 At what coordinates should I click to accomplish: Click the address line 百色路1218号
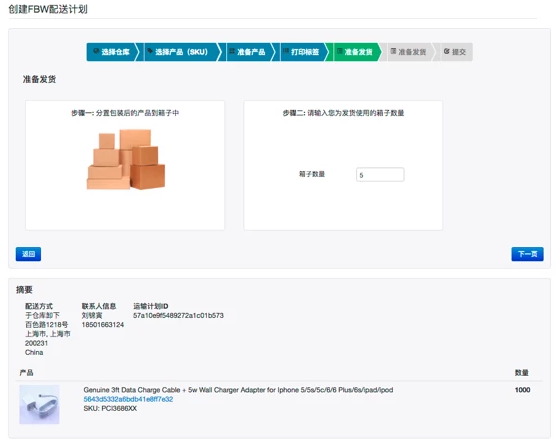point(46,325)
